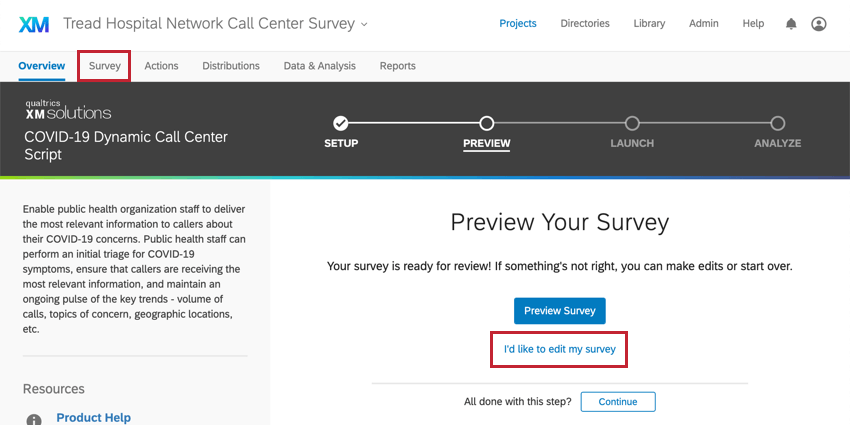The image size is (850, 425).
Task: Click the completed Setup step checkmark circle
Action: click(x=340, y=124)
